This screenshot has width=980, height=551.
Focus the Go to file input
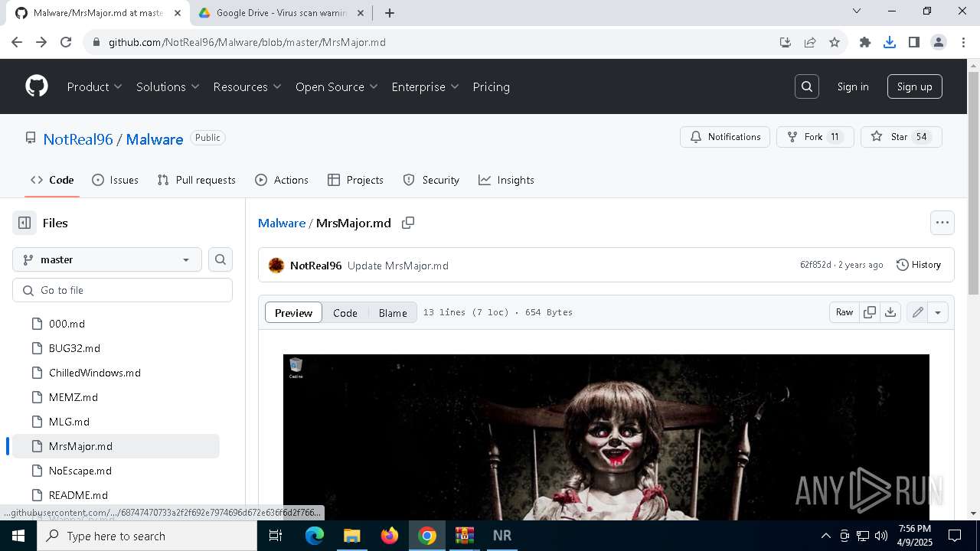click(x=122, y=290)
